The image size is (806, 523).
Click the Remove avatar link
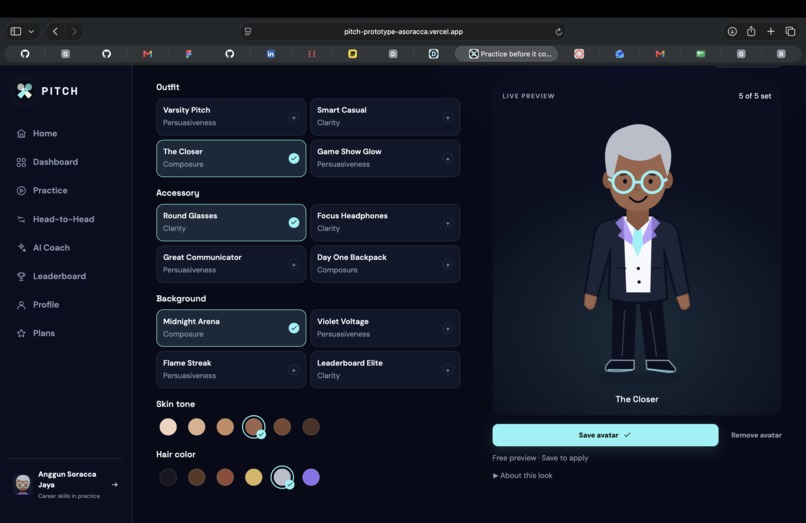[x=756, y=435]
